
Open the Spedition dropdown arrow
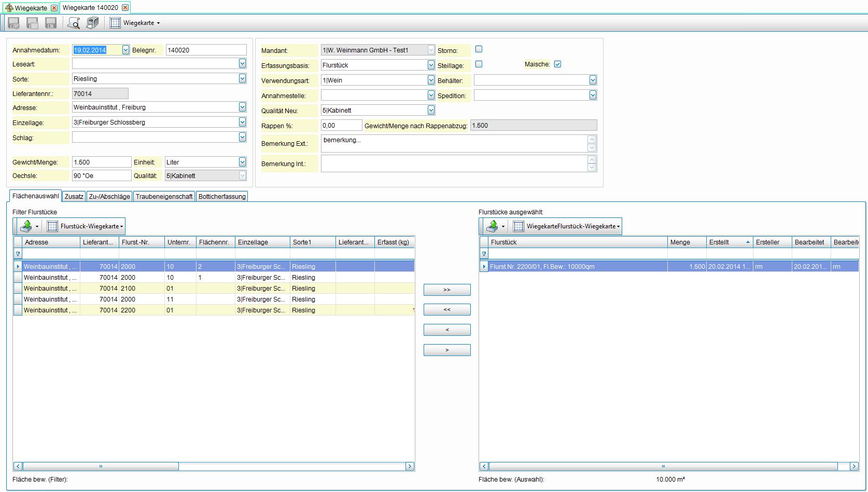(593, 95)
